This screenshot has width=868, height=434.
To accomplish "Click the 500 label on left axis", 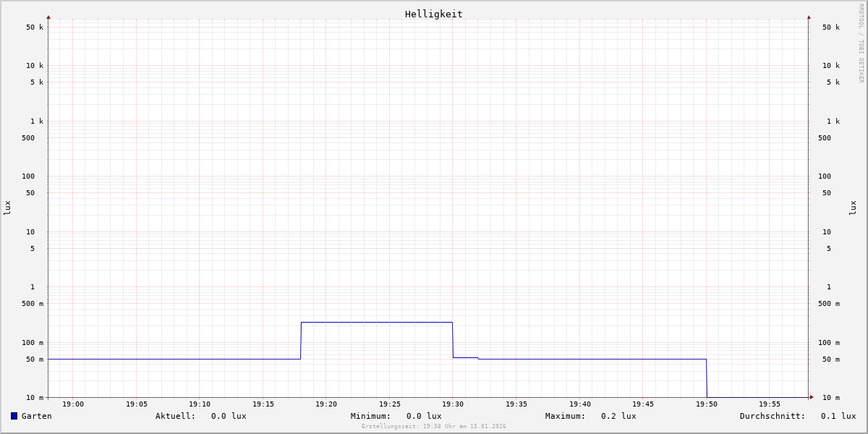I will 28,138.
